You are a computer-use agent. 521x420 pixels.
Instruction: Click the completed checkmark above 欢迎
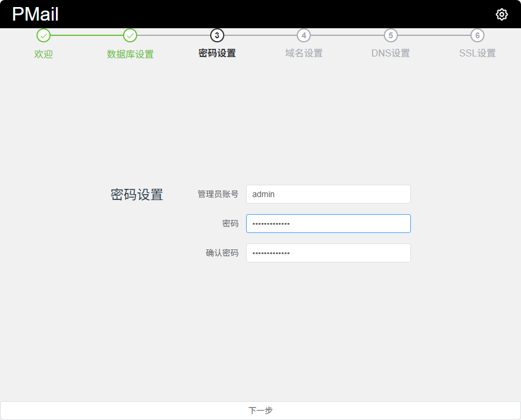pos(44,35)
